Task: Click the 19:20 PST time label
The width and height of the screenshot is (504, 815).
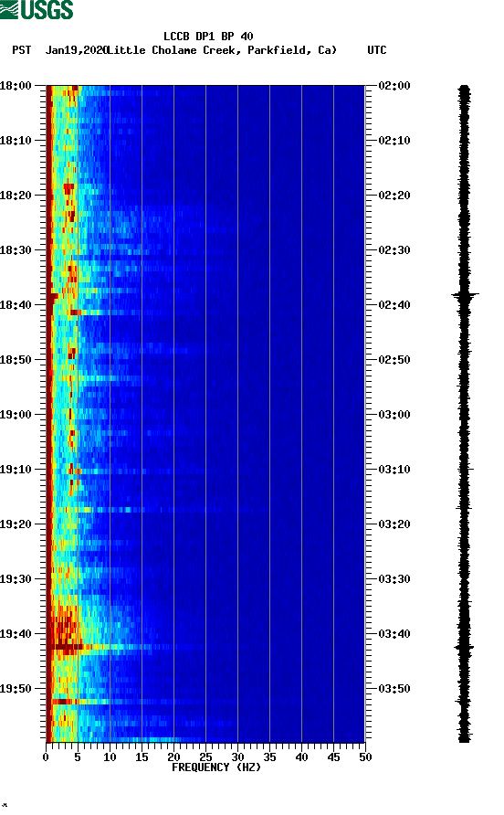Action: [16, 524]
